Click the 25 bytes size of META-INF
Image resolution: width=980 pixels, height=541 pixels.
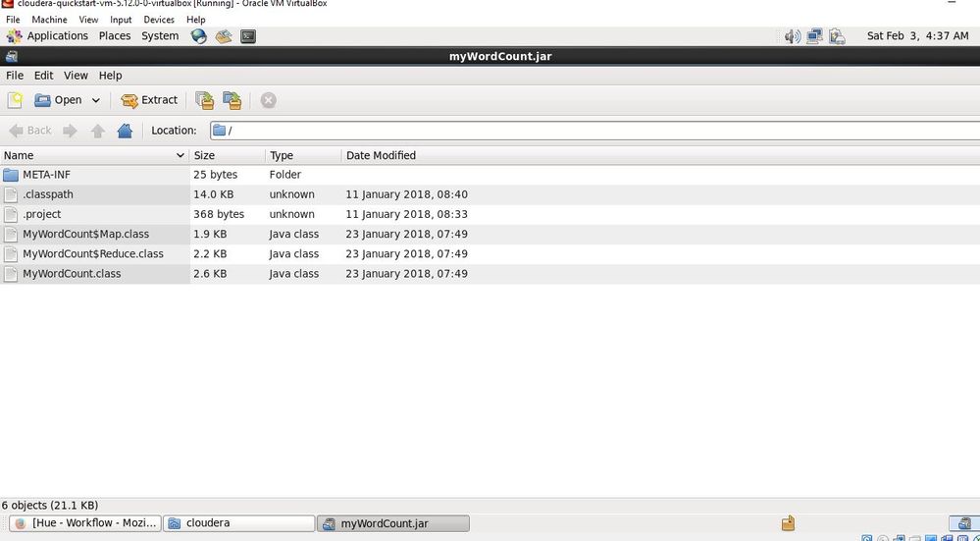tap(215, 175)
